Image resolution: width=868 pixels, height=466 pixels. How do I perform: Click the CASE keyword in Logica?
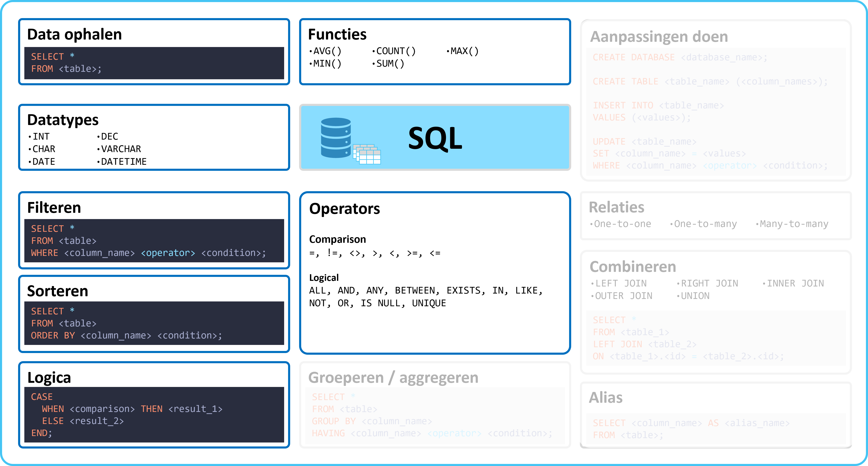42,397
